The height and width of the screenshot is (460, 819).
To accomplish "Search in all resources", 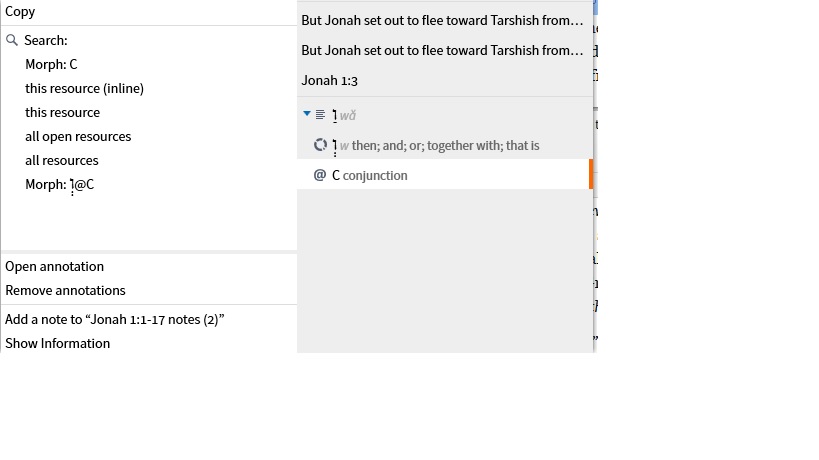I will [x=62, y=160].
